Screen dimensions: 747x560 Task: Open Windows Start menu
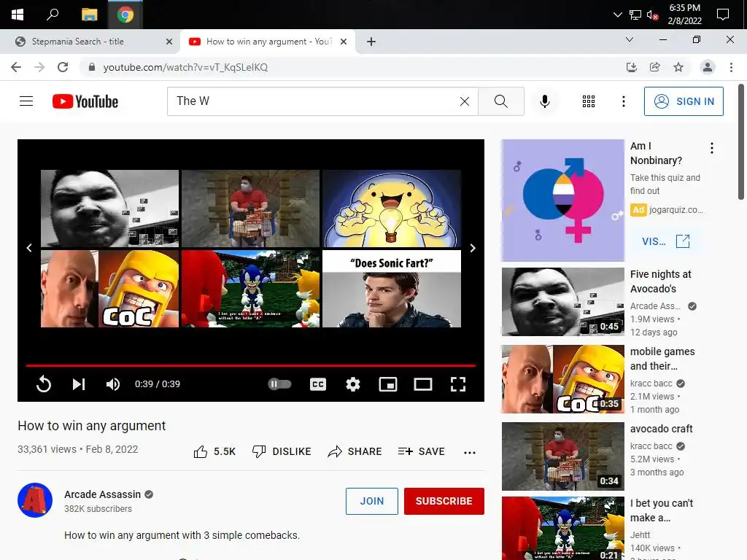18,15
